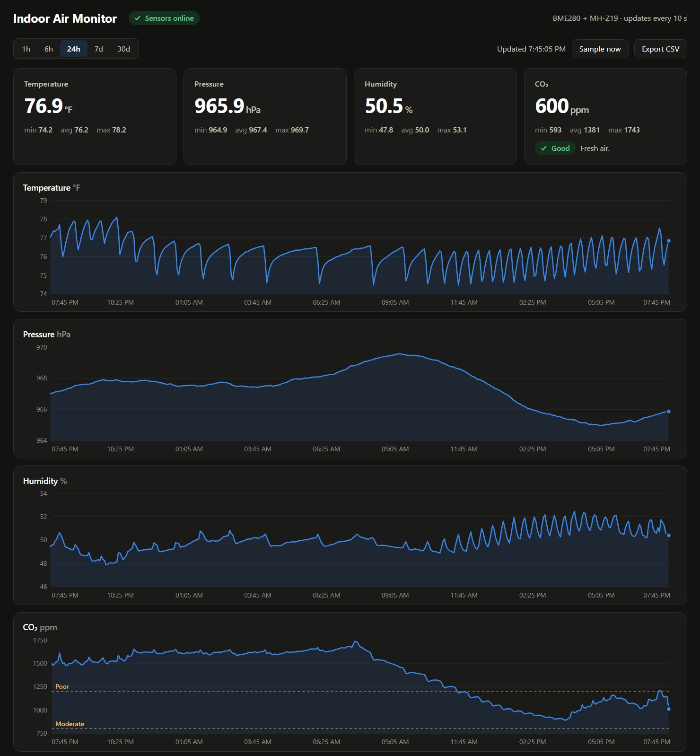Click the Indoor Air Monitor title
700x756 pixels.
[x=65, y=18]
